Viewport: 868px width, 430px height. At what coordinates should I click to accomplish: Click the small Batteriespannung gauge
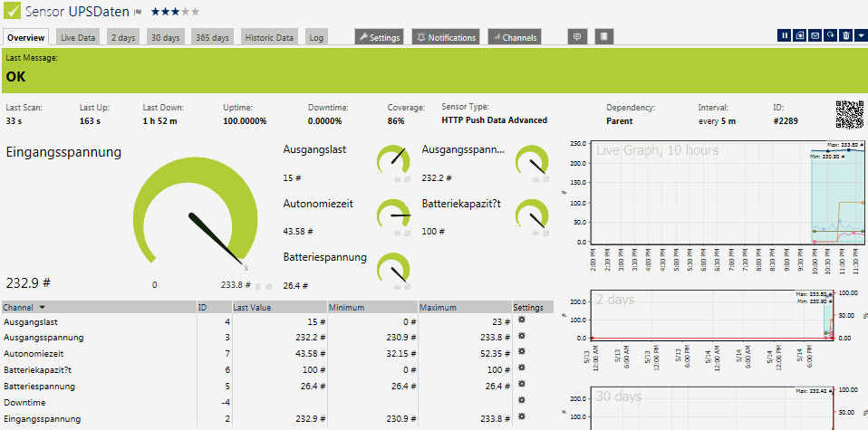[x=393, y=268]
